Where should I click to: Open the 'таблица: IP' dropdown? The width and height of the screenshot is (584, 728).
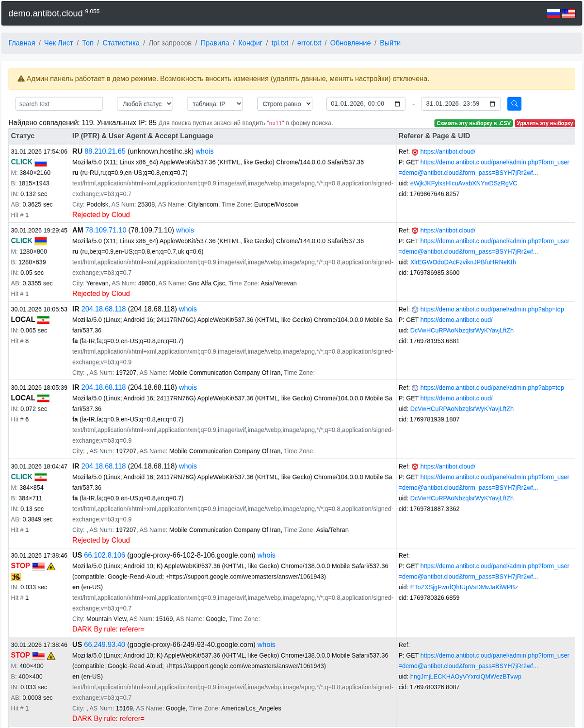pyautogui.click(x=214, y=104)
